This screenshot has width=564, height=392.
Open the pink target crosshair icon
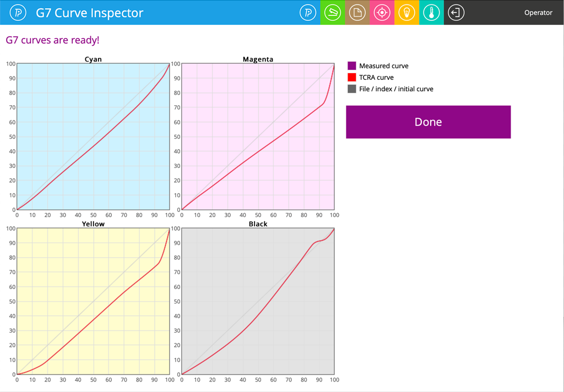[382, 13]
